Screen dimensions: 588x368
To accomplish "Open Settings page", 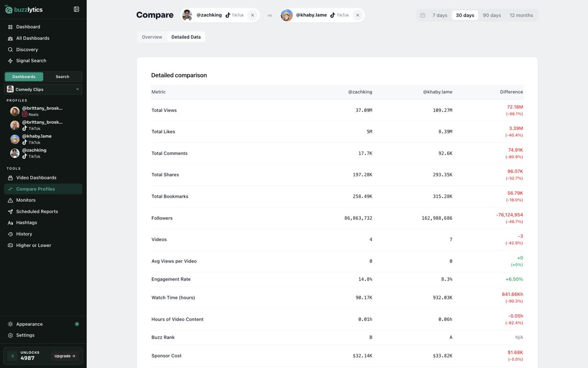I will pyautogui.click(x=43, y=335).
